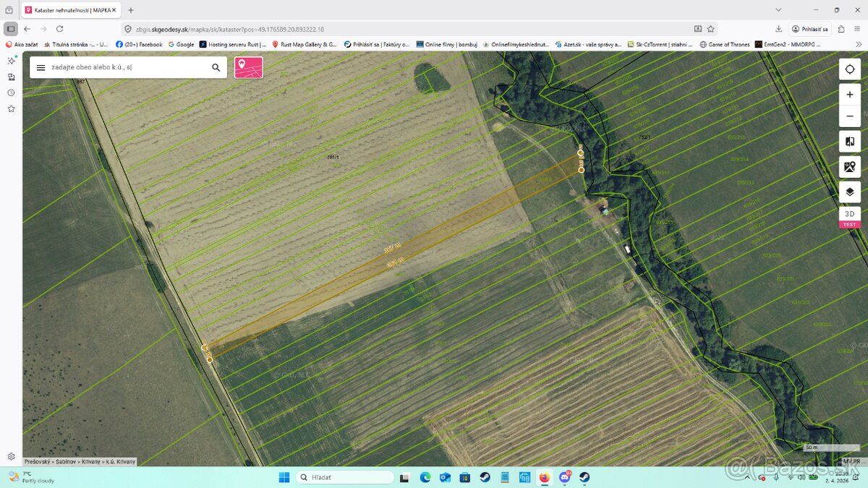Open Hosting serveru Rust bookmark

pyautogui.click(x=233, y=44)
